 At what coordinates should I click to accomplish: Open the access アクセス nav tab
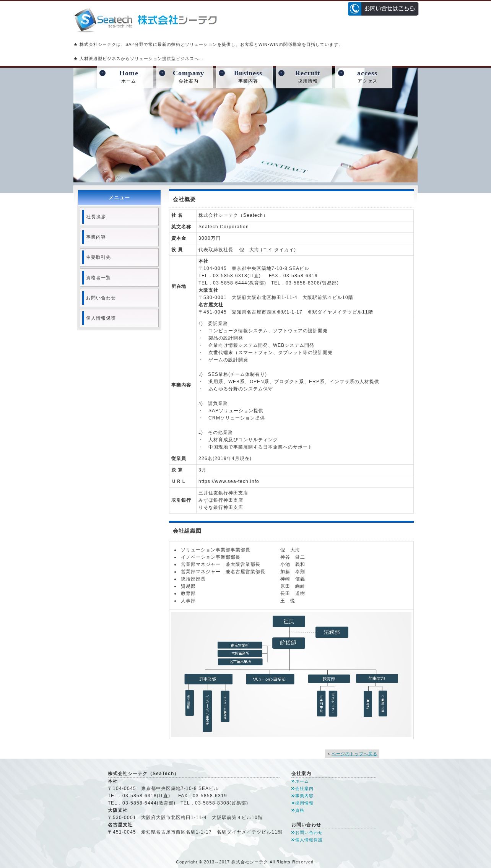(x=364, y=77)
